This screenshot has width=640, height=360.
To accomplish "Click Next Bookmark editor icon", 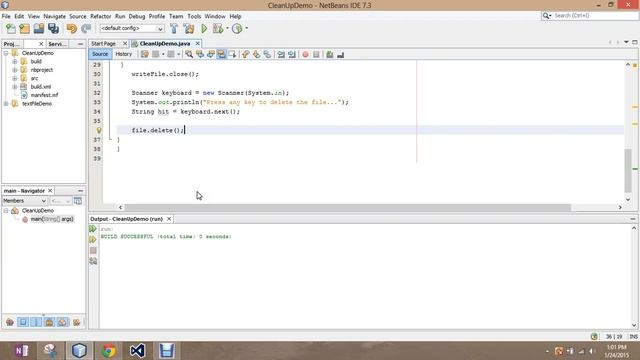I will coord(256,54).
